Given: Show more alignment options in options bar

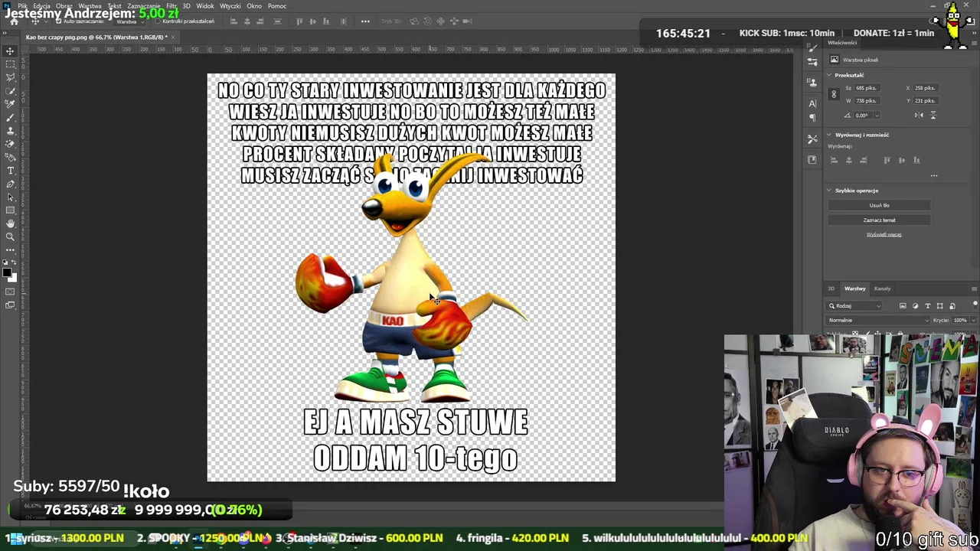Looking at the screenshot, I should point(365,21).
